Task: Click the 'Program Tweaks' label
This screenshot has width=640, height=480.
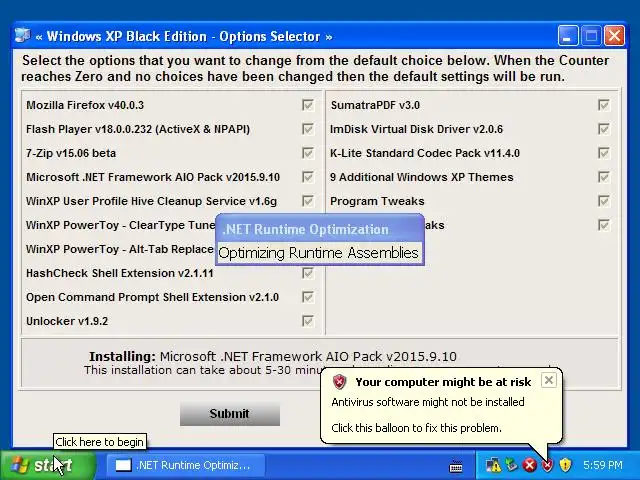Action: click(377, 201)
